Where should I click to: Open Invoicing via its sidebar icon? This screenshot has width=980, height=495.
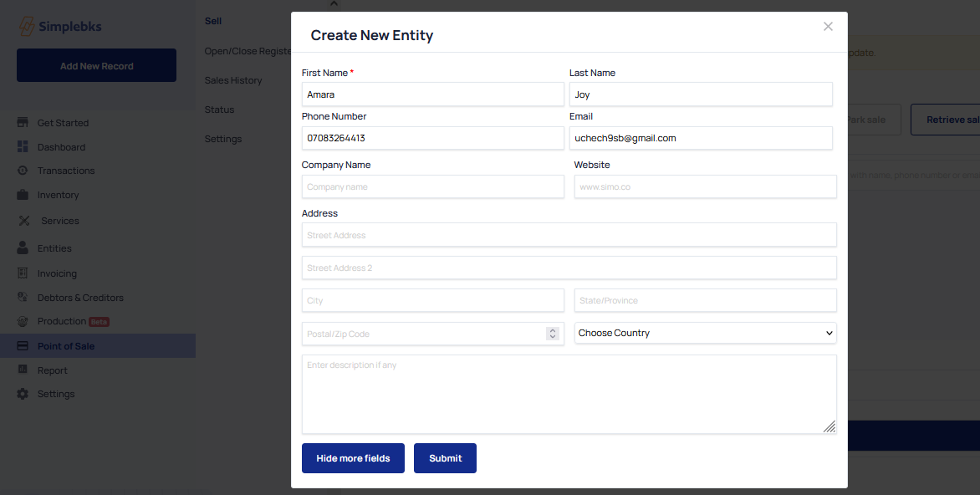click(23, 273)
